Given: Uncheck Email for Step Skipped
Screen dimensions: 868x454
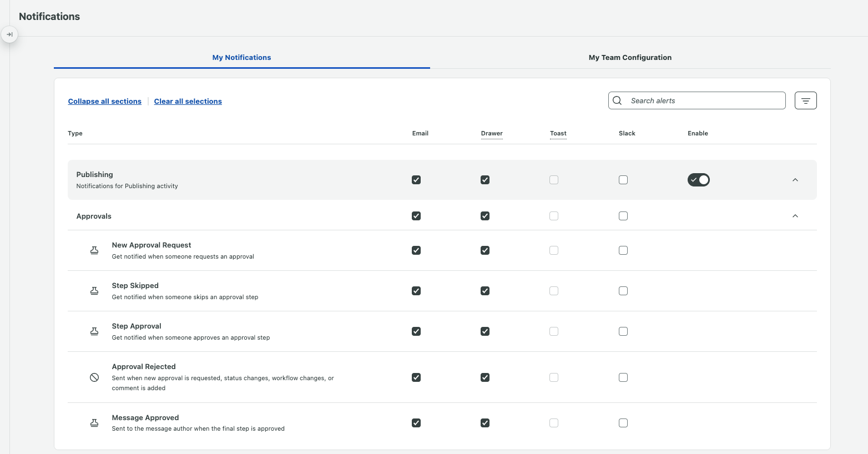Looking at the screenshot, I should pyautogui.click(x=416, y=291).
